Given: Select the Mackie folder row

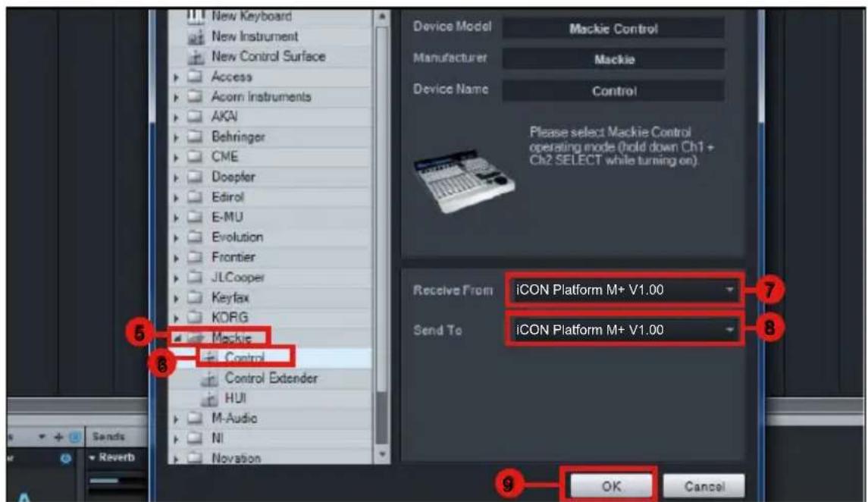Looking at the screenshot, I should click(x=271, y=337).
